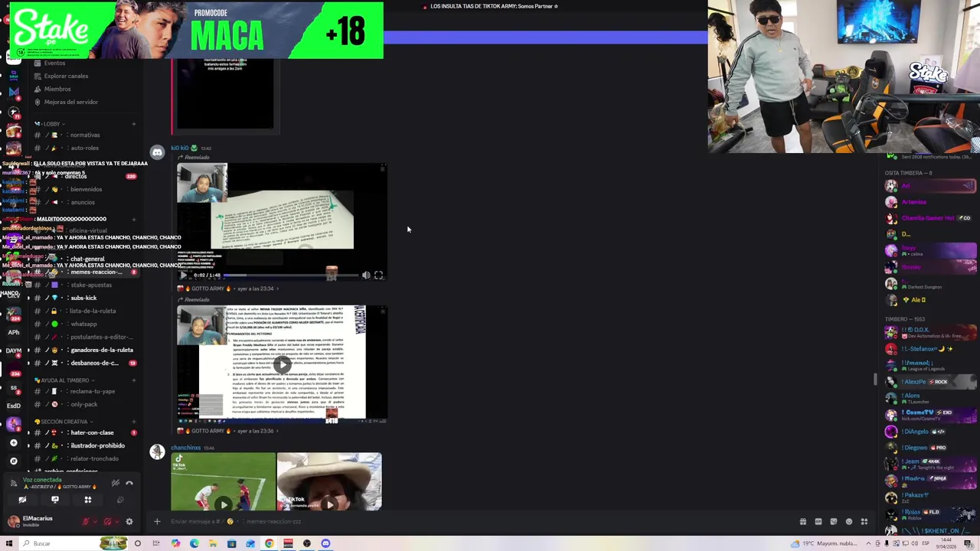Open member ! Diegowo profile
This screenshot has height=551, width=980.
(x=931, y=448)
